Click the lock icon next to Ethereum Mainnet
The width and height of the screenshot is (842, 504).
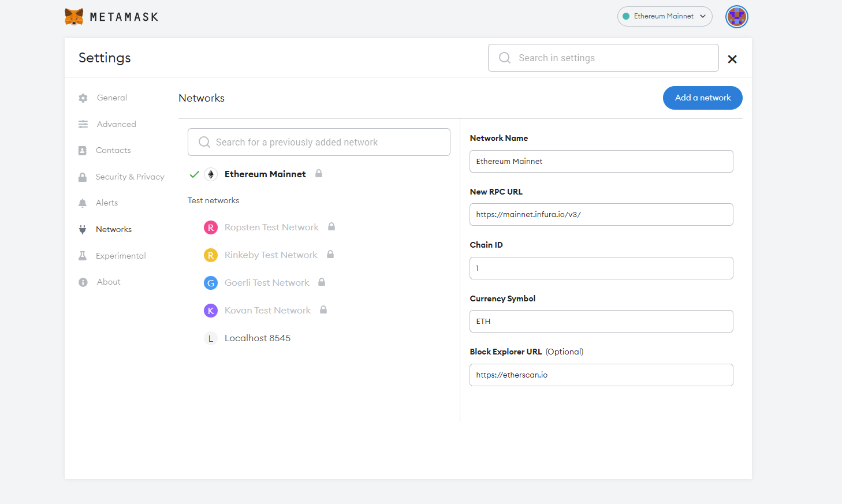(319, 173)
